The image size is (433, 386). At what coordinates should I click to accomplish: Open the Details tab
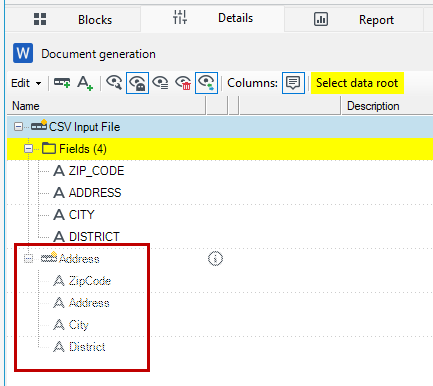213,18
